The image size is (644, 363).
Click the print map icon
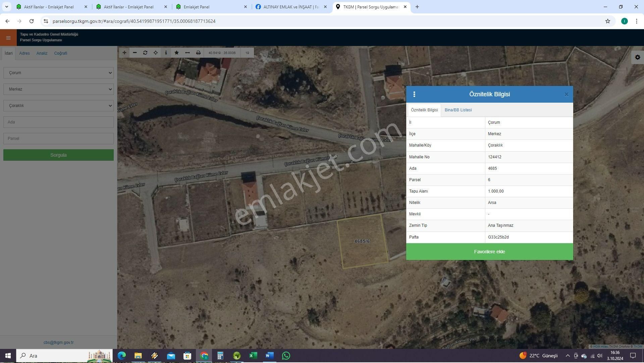coord(198,53)
